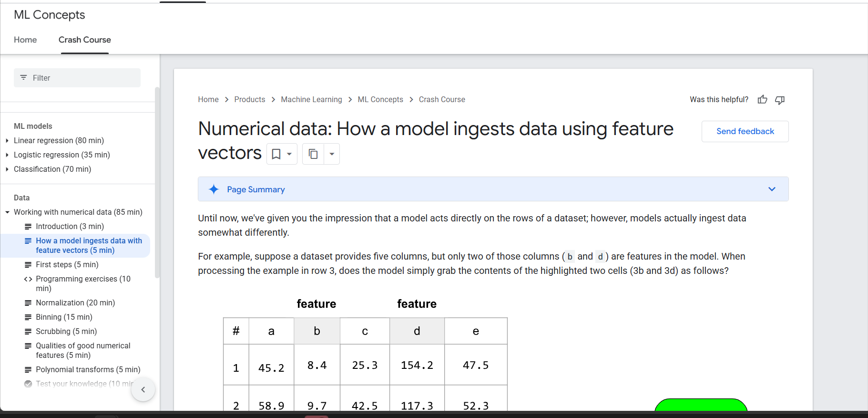
Task: Open Introduction (3 min) page
Action: [x=70, y=226]
